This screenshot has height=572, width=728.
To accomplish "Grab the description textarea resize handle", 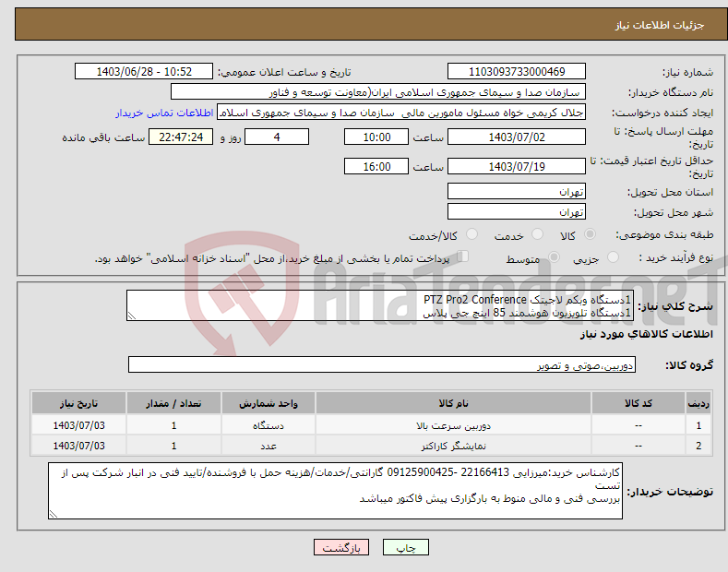I will coord(132,316).
